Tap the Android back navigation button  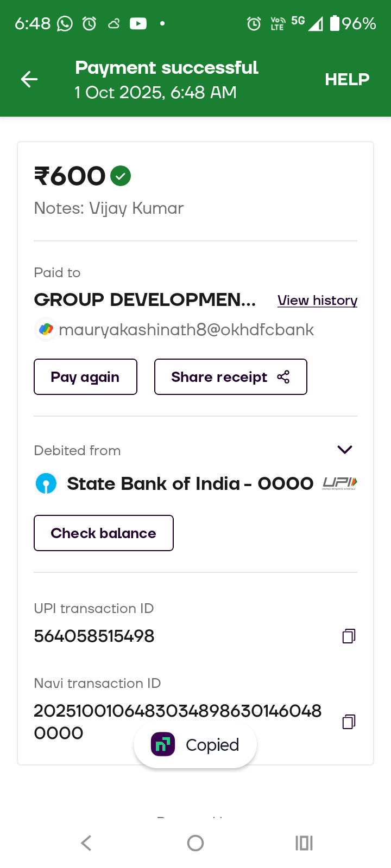pos(86,843)
